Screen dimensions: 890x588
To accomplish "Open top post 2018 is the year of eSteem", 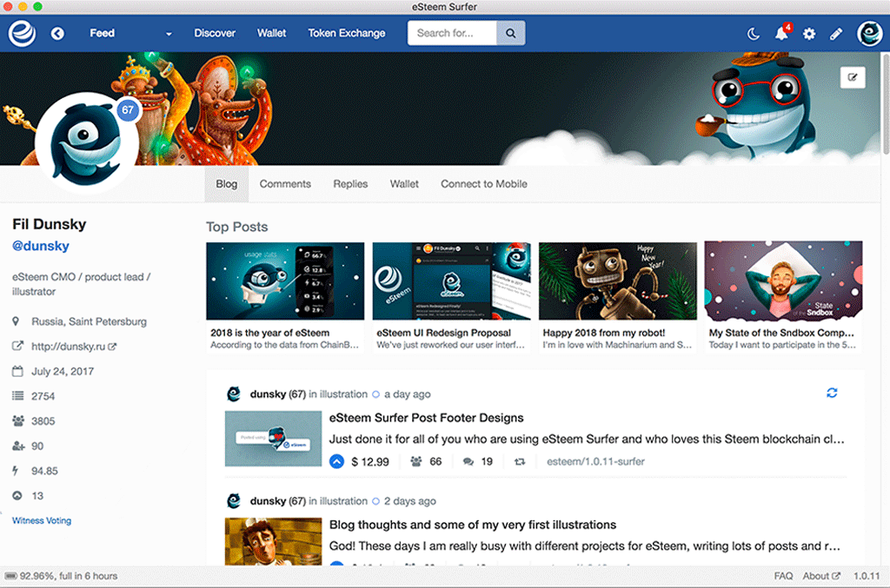I will point(285,296).
